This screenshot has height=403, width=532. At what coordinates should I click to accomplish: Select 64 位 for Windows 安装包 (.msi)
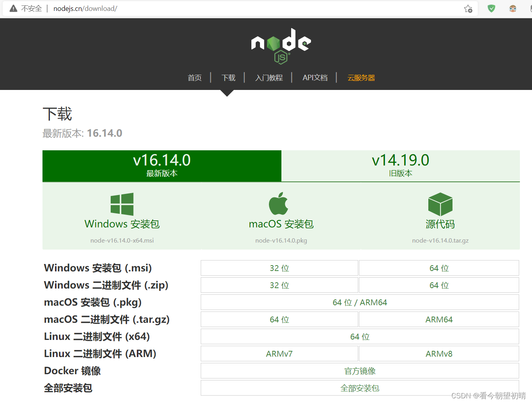click(x=439, y=268)
